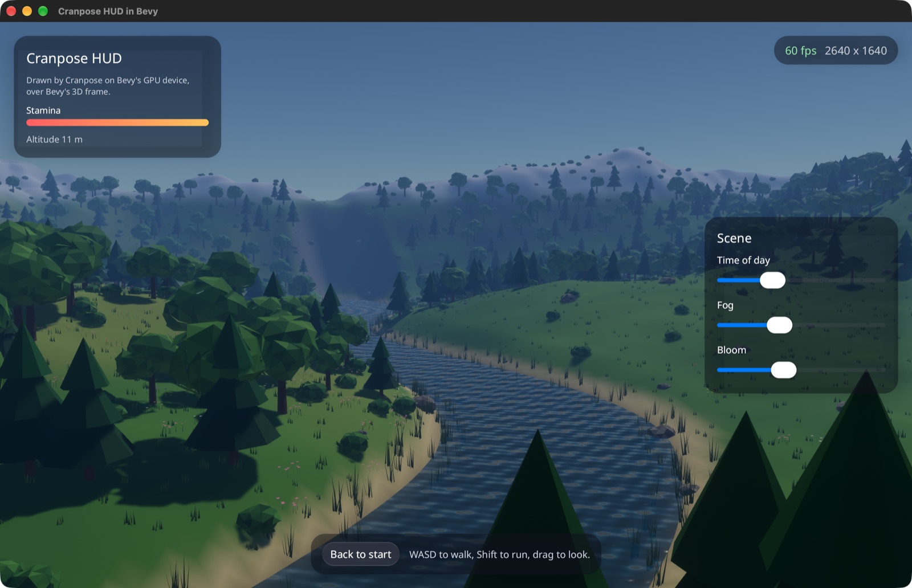
Task: Close the window with the red button
Action: (11, 11)
